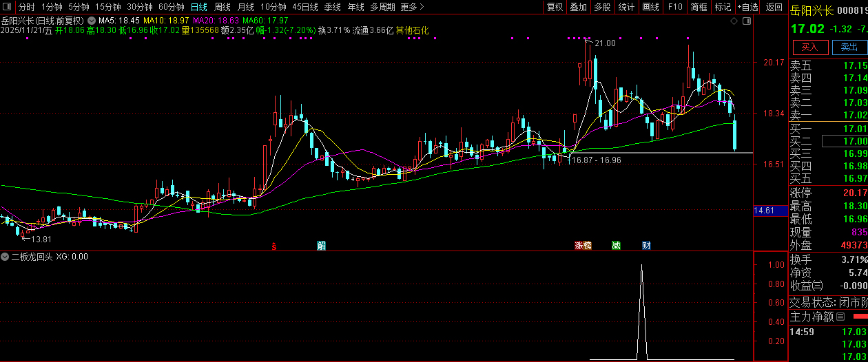Click the 卖出 sell button

[x=849, y=47]
